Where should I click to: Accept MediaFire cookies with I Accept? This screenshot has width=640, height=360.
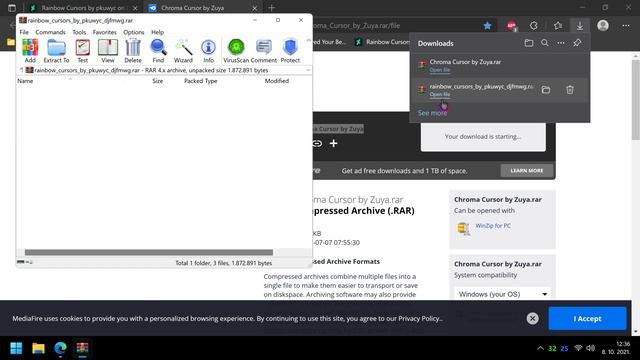tap(587, 318)
